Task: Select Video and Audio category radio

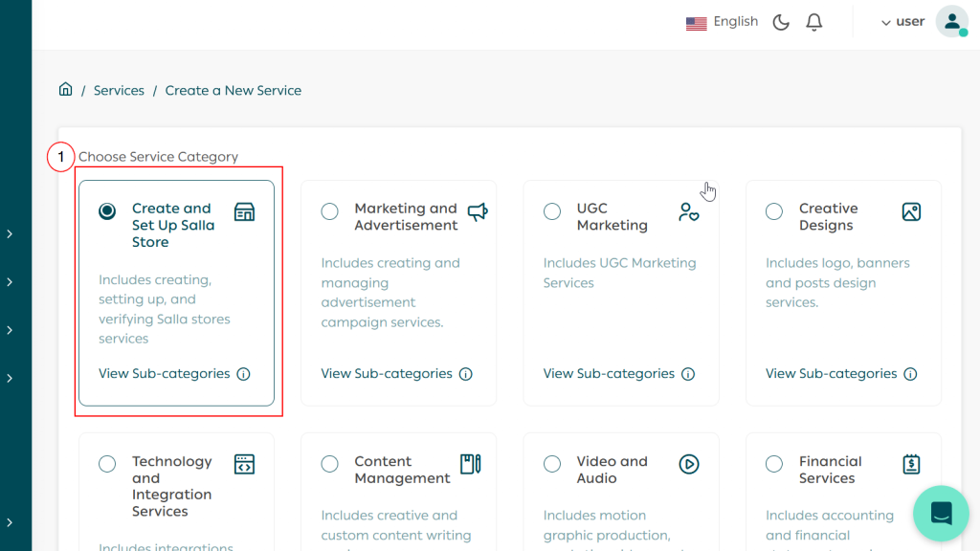Action: click(x=552, y=464)
